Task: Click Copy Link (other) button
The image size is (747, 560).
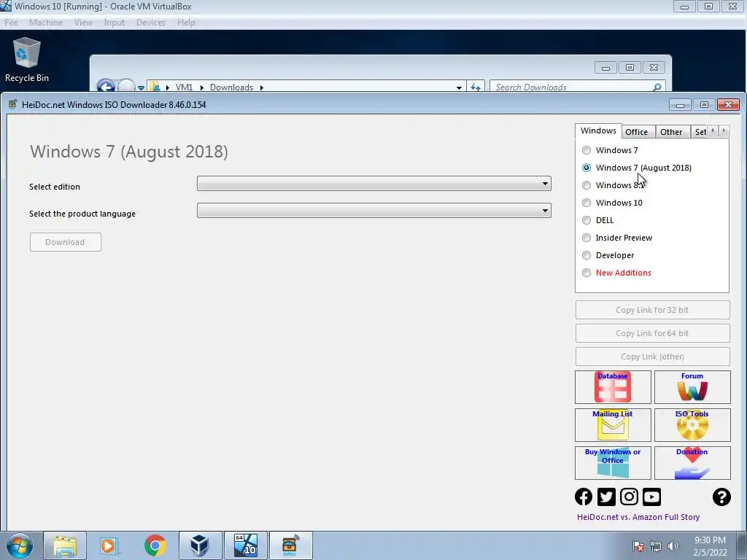Action: point(652,357)
